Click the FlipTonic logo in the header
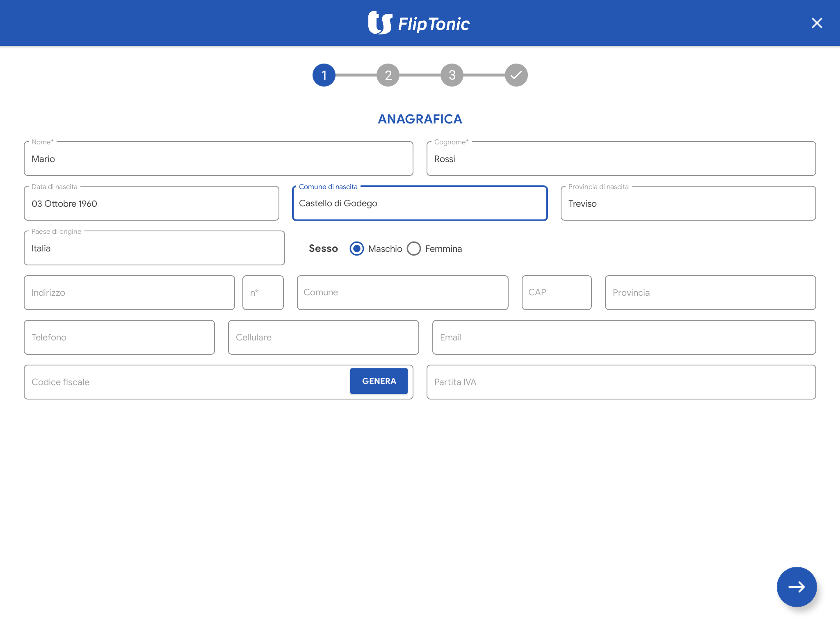 (x=419, y=23)
